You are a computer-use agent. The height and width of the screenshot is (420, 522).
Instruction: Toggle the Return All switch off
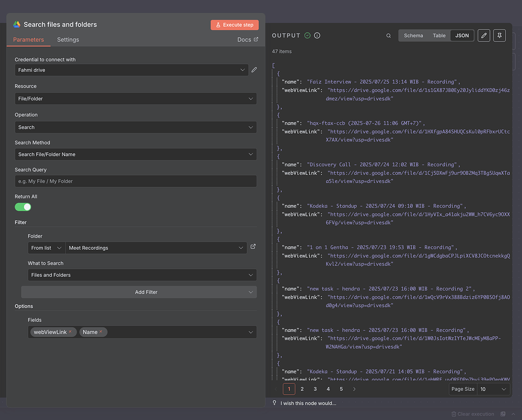23,207
